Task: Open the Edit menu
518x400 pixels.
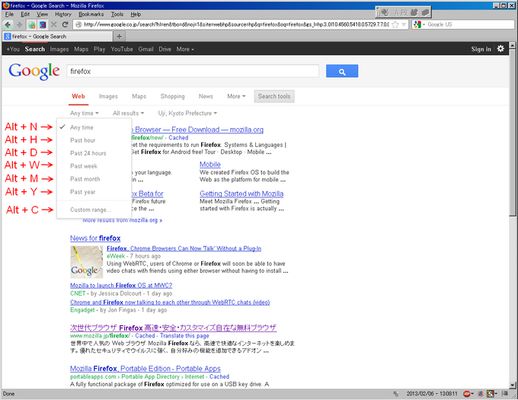Action: (x=25, y=14)
